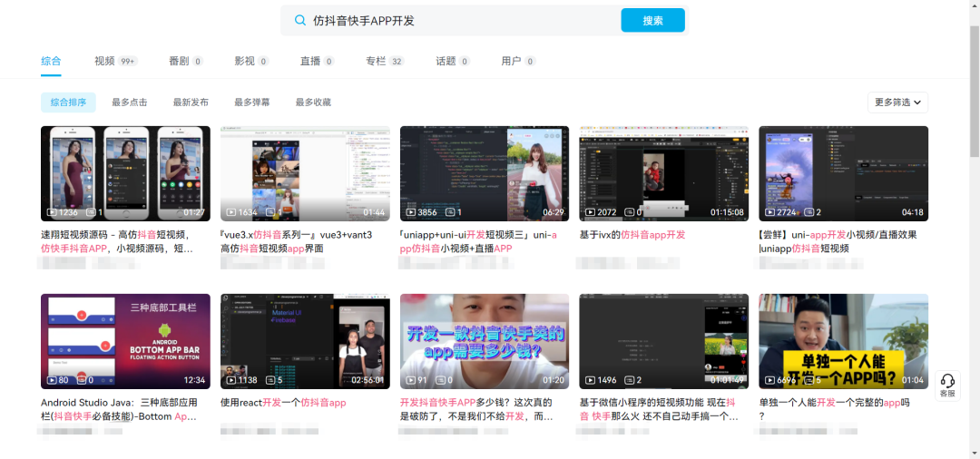Click title 开发抖音快手APP多少钱
The image size is (980, 459).
pyautogui.click(x=476, y=410)
